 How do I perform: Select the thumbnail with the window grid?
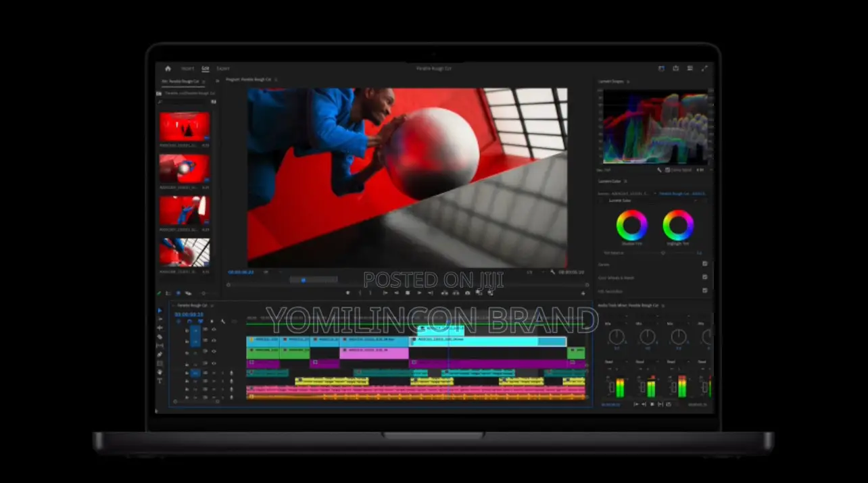pyautogui.click(x=185, y=252)
